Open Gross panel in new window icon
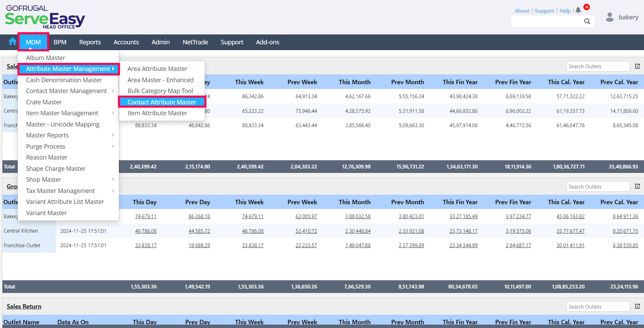The image size is (644, 328). [x=638, y=187]
